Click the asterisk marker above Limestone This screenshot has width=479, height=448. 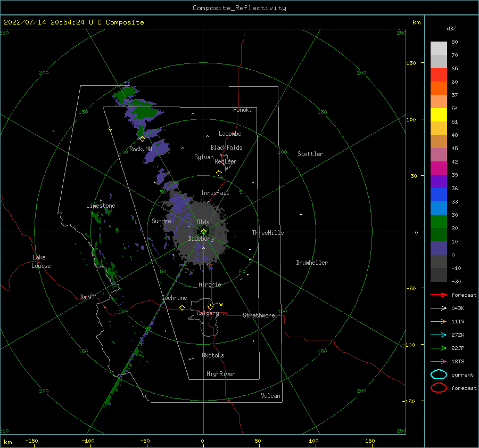pos(101,201)
